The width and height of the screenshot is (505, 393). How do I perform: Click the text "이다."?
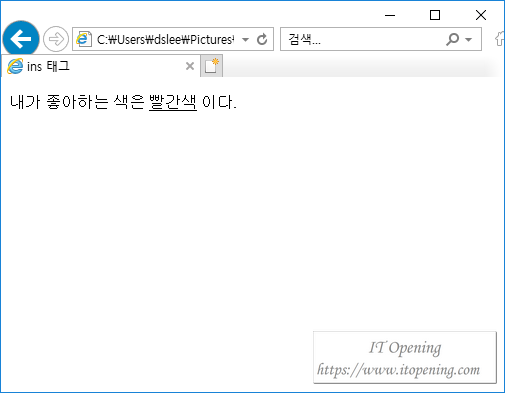click(219, 102)
